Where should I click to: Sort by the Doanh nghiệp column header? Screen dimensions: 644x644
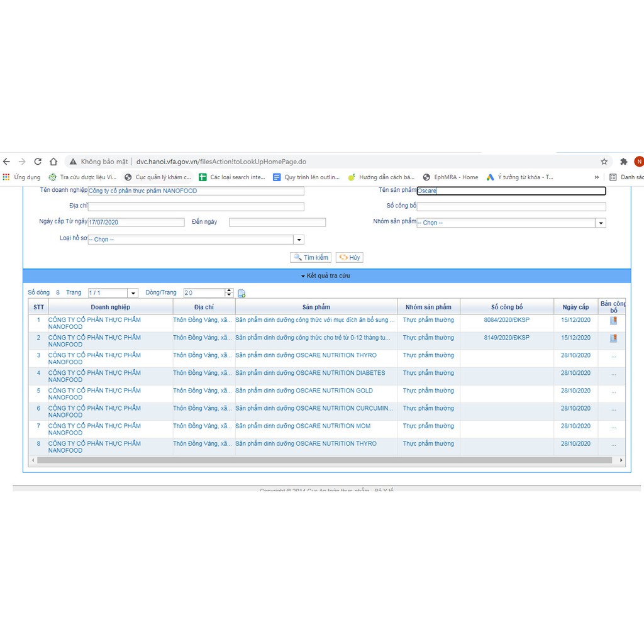(x=111, y=307)
